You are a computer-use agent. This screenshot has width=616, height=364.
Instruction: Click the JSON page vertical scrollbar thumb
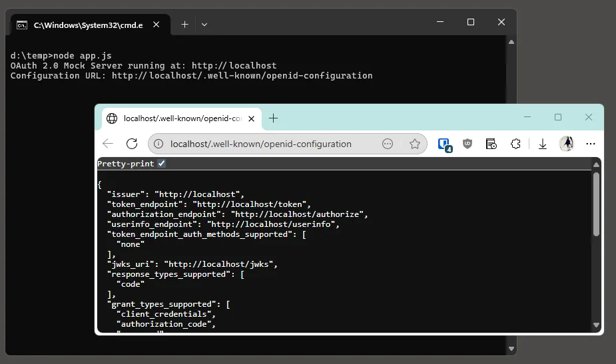[596, 204]
